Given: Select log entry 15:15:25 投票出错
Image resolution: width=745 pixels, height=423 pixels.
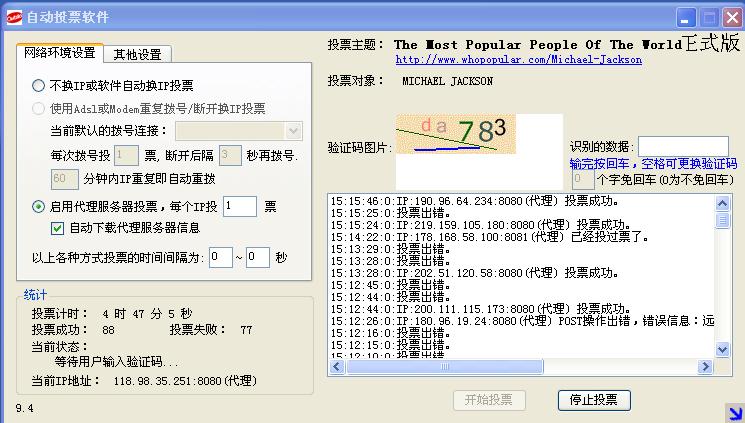Looking at the screenshot, I should (391, 213).
